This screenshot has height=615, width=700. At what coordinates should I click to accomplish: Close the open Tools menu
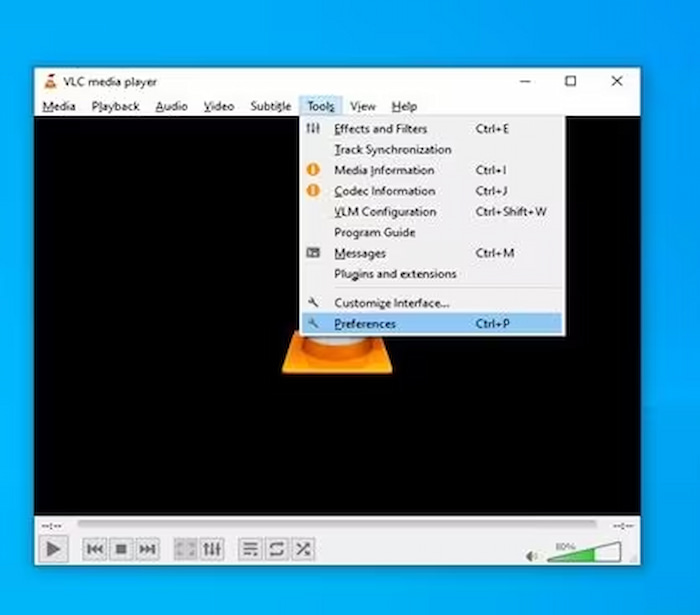pos(321,106)
